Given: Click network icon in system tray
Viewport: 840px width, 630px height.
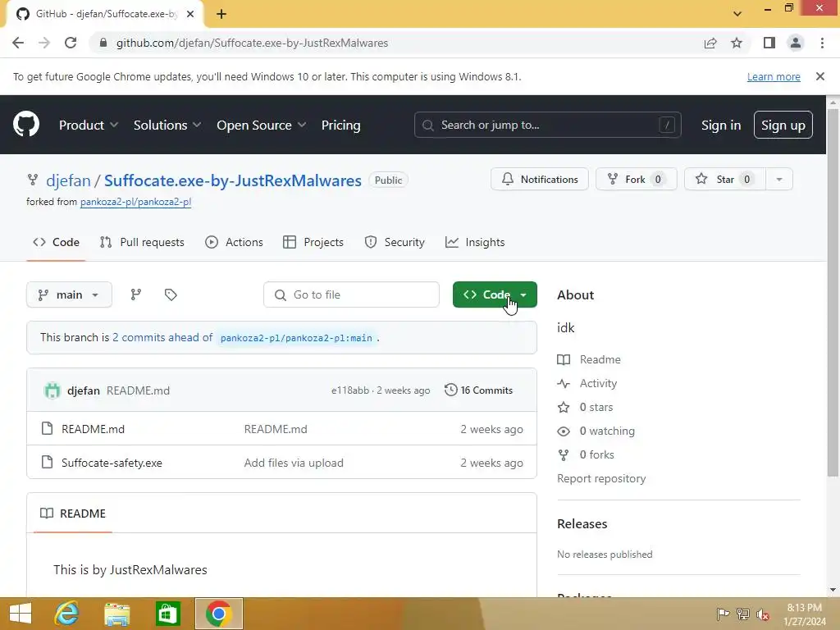Looking at the screenshot, I should 743,614.
